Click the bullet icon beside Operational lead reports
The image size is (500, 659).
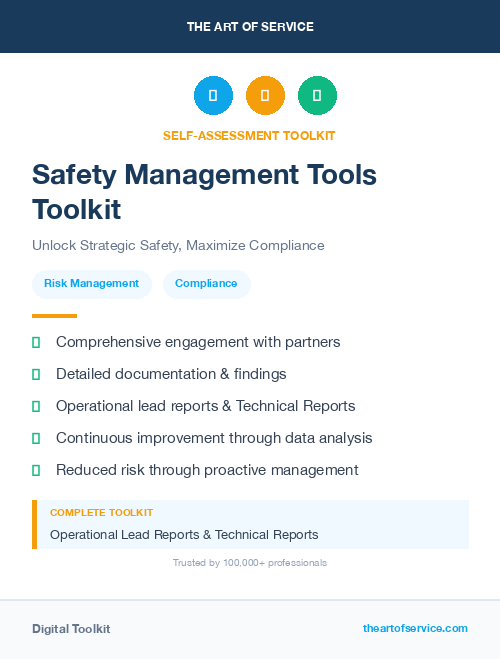tap(36, 406)
